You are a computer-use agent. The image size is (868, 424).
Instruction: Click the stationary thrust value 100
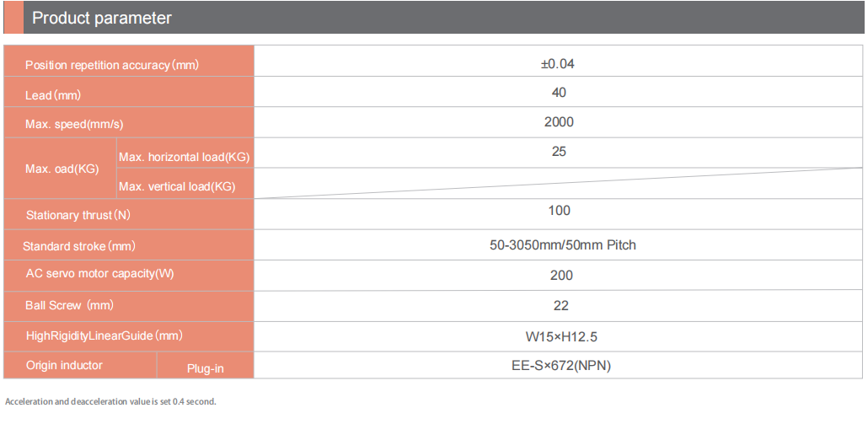pyautogui.click(x=559, y=211)
